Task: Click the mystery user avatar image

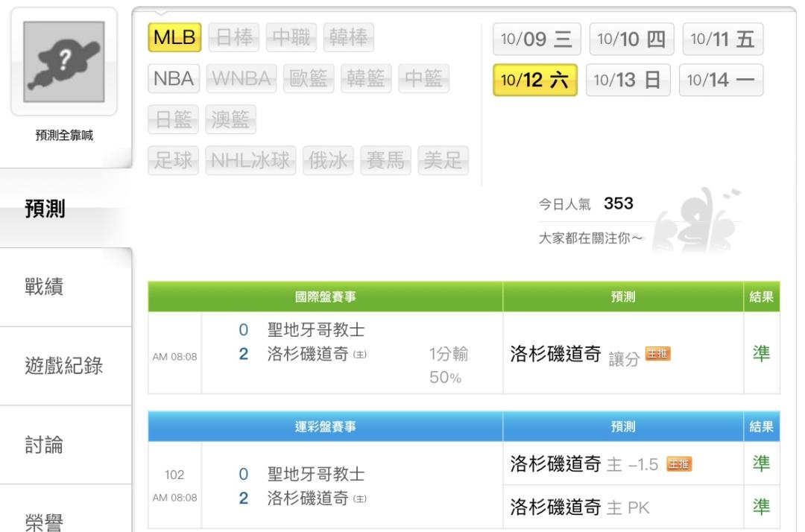Action: [64, 61]
